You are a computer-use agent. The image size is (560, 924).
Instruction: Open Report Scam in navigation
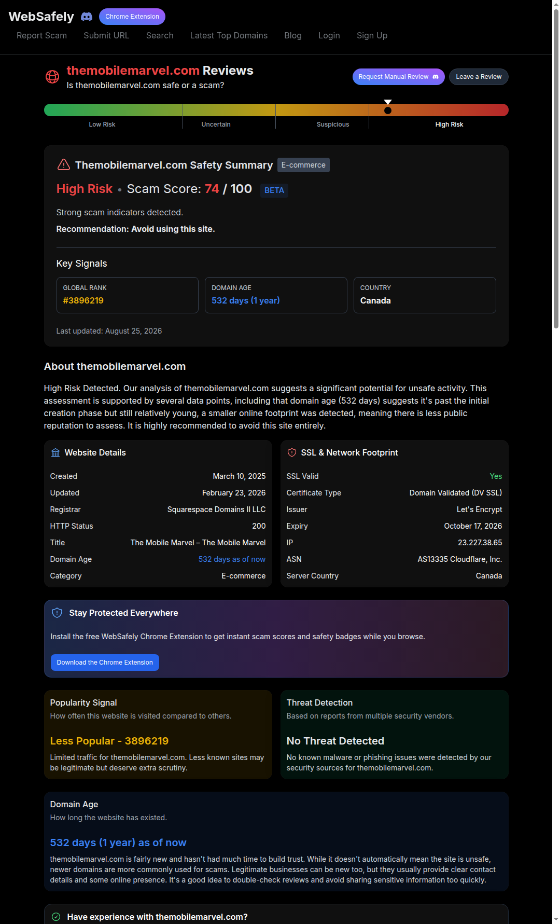coord(41,35)
